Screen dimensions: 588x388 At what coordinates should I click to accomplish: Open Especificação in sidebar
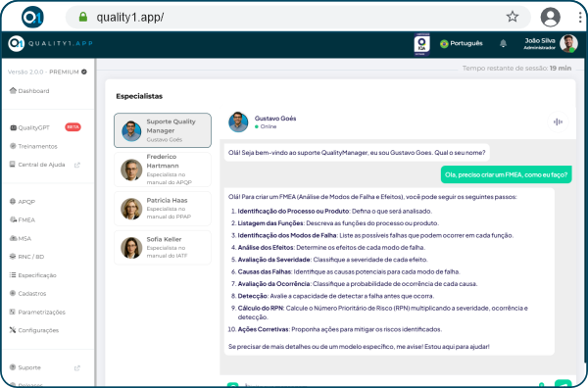[32, 275]
